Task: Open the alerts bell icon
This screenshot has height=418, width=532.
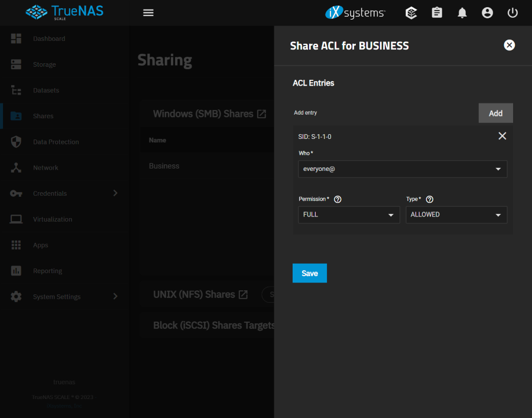Action: (x=462, y=12)
